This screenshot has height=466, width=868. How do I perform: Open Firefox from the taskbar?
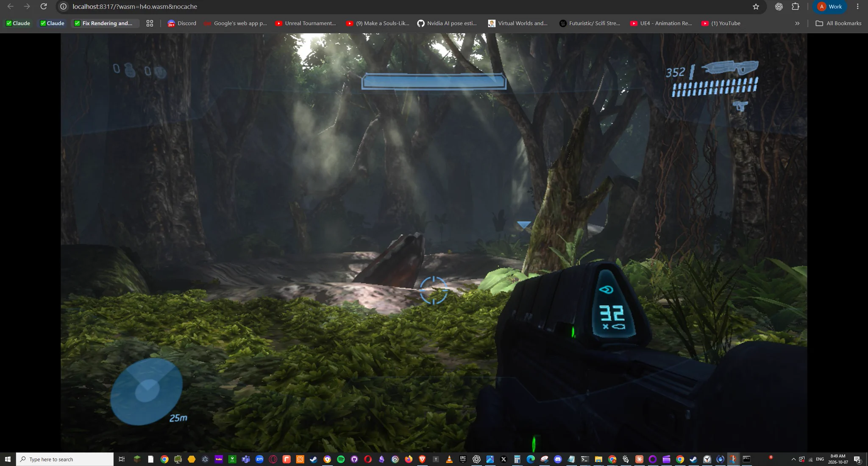(409, 459)
